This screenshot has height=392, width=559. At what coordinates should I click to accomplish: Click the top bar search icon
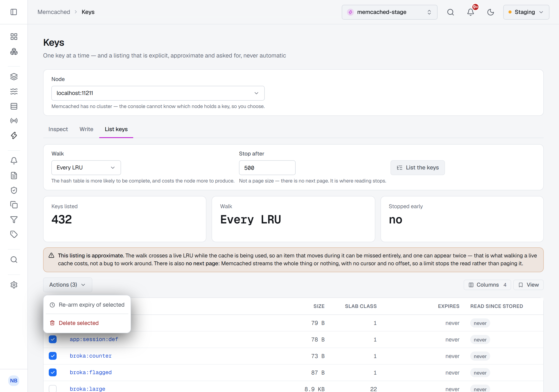(450, 12)
